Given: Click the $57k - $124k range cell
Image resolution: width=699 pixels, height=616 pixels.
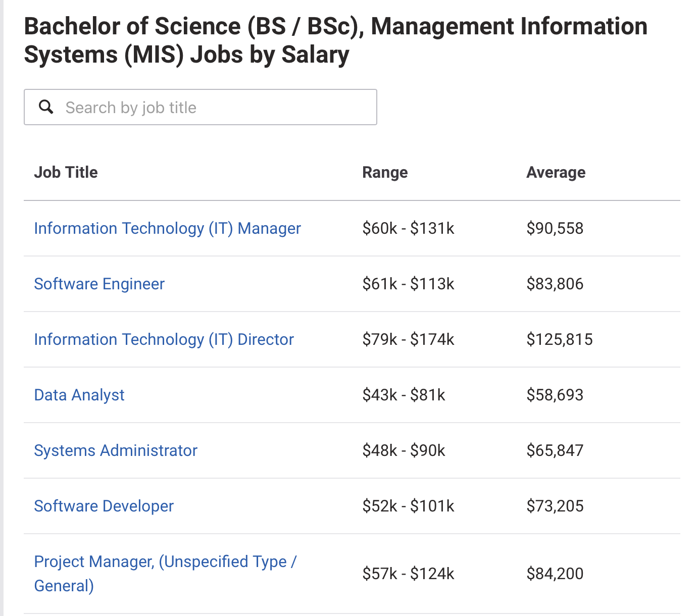Looking at the screenshot, I should click(408, 574).
